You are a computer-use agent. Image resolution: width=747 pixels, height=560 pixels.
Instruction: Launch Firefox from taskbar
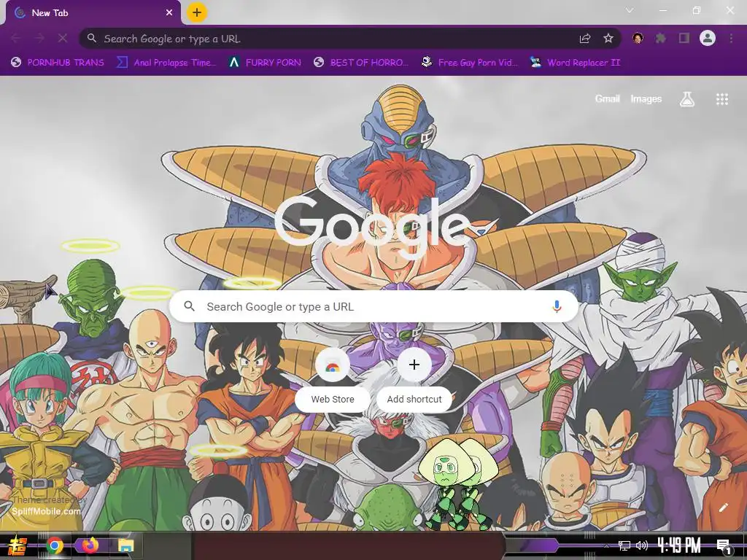point(90,545)
